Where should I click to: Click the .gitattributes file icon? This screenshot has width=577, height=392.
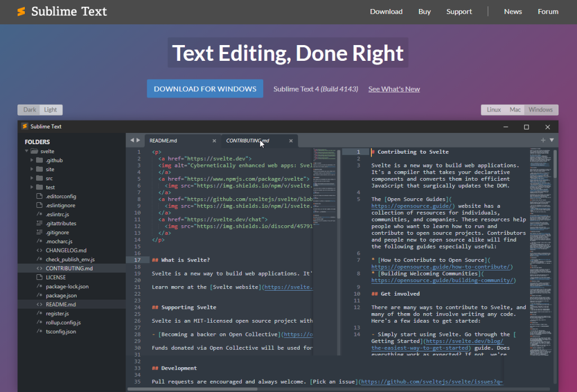point(39,223)
